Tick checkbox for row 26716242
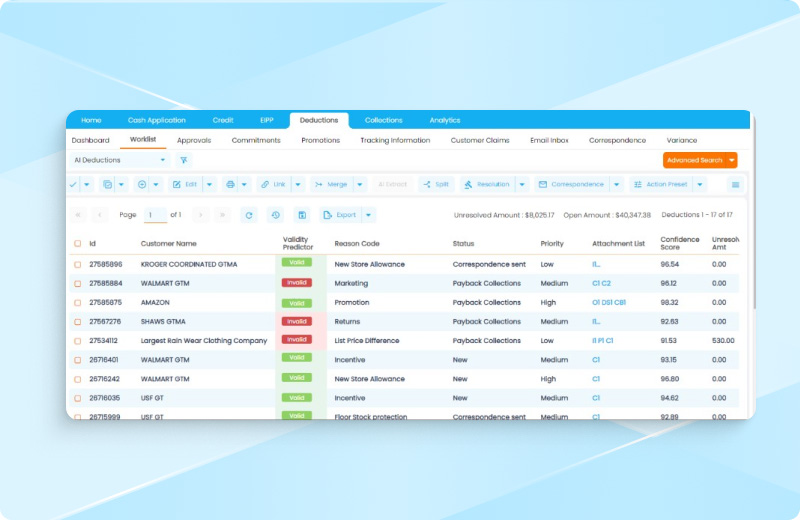Viewport: 800px width, 520px height. (78, 379)
